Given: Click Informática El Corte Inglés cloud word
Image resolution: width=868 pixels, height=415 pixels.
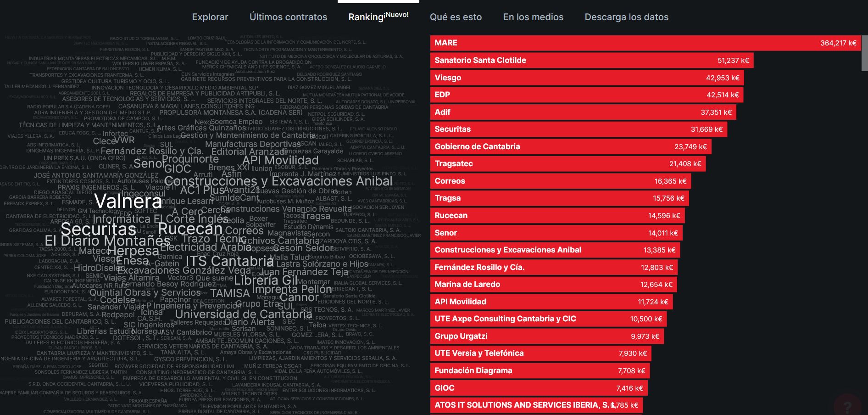Looking at the screenshot, I should [161, 219].
